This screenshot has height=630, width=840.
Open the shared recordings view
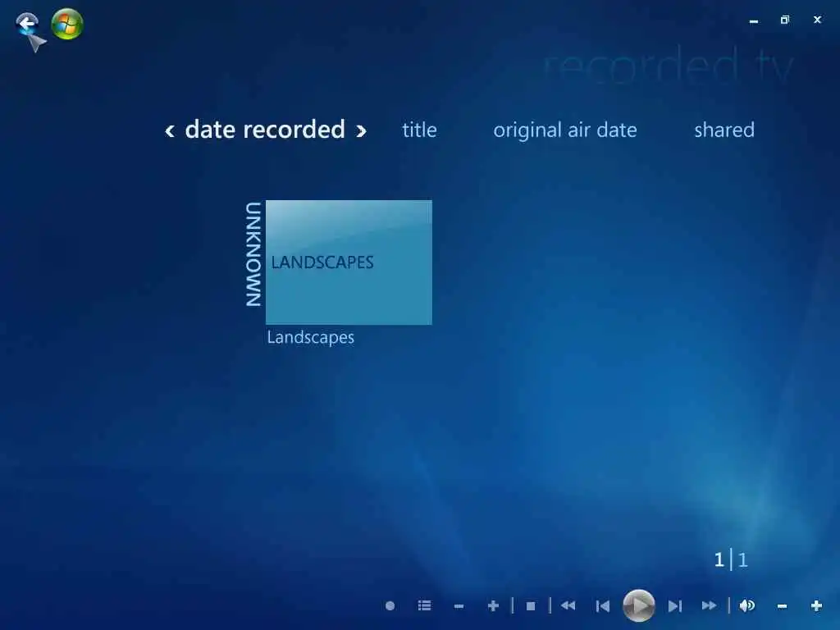(x=724, y=130)
